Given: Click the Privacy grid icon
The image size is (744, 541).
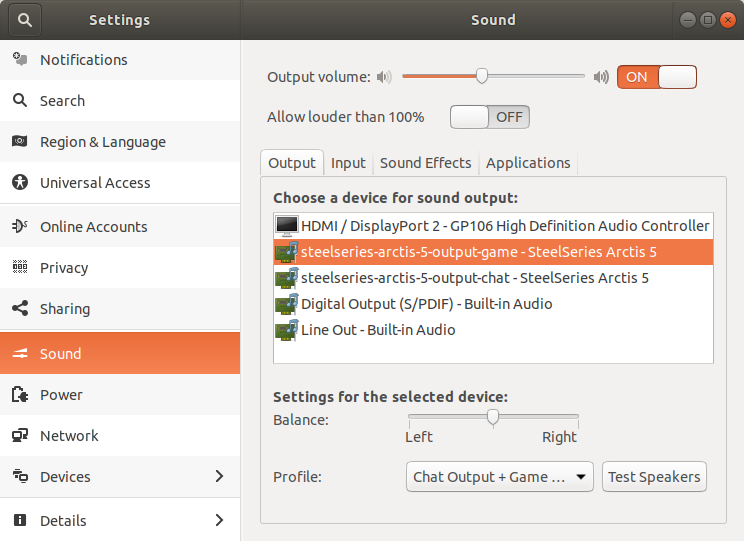Looking at the screenshot, I should [x=20, y=267].
